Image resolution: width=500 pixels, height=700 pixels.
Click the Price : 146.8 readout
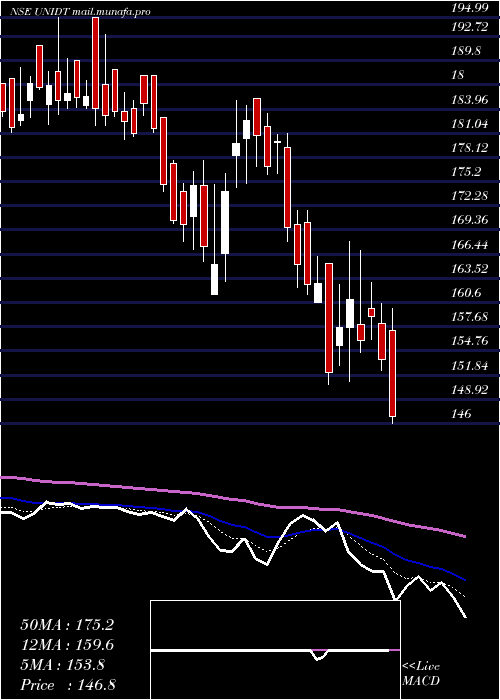coord(69,685)
